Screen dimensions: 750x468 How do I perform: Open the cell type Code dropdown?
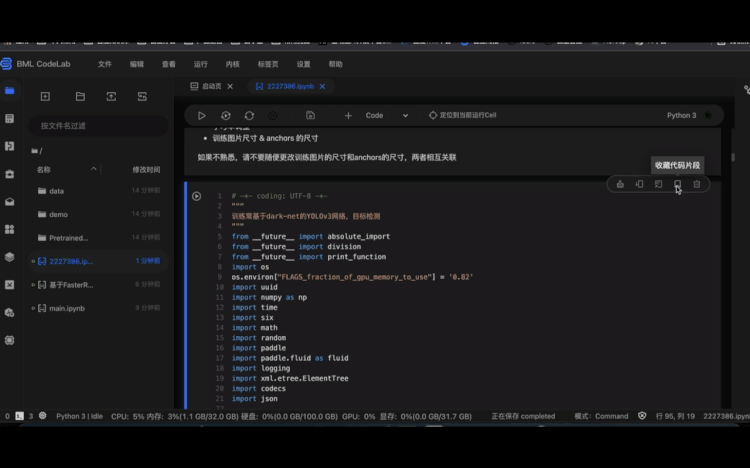click(386, 115)
